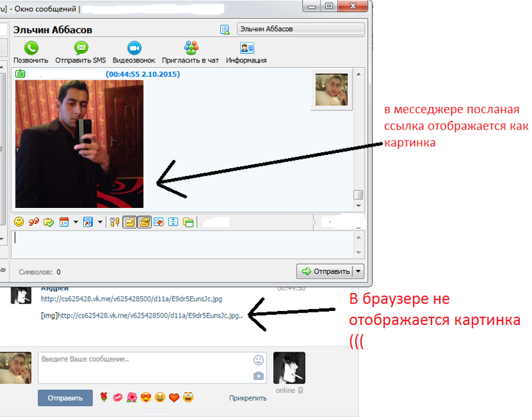Image resolution: width=532 pixels, height=420 pixels.
Task: Insert the lips kiss emoji
Action: [x=118, y=397]
